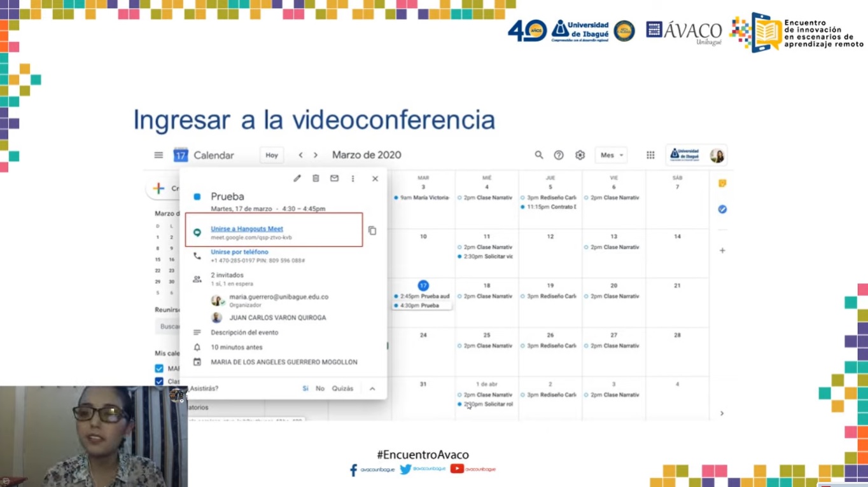Image resolution: width=868 pixels, height=487 pixels.
Task: Open the help question mark icon
Action: tap(559, 155)
